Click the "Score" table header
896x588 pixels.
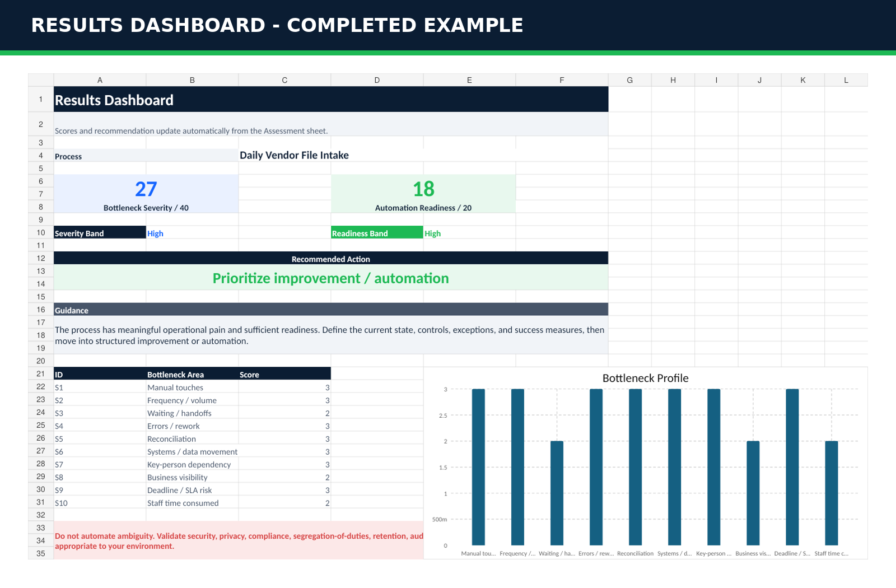pyautogui.click(x=284, y=374)
